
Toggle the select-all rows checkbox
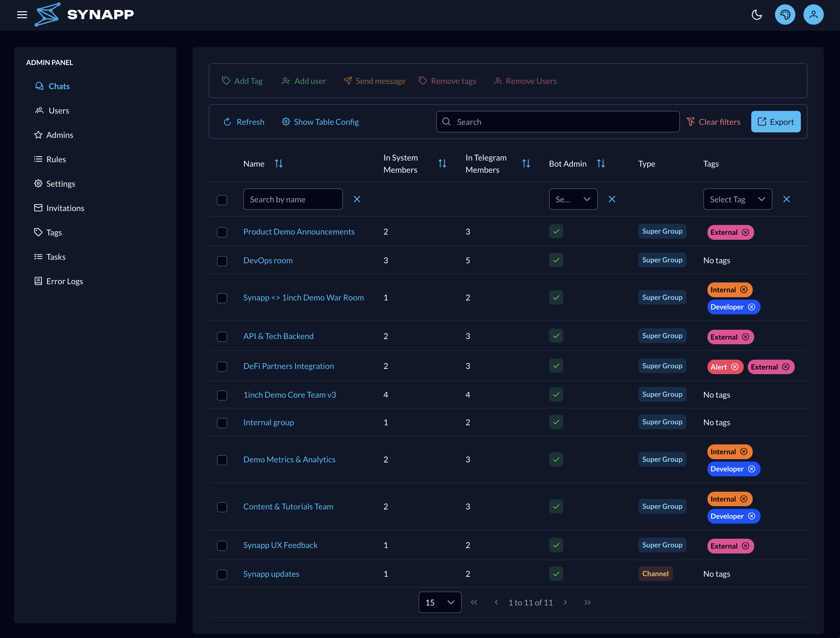coord(222,200)
